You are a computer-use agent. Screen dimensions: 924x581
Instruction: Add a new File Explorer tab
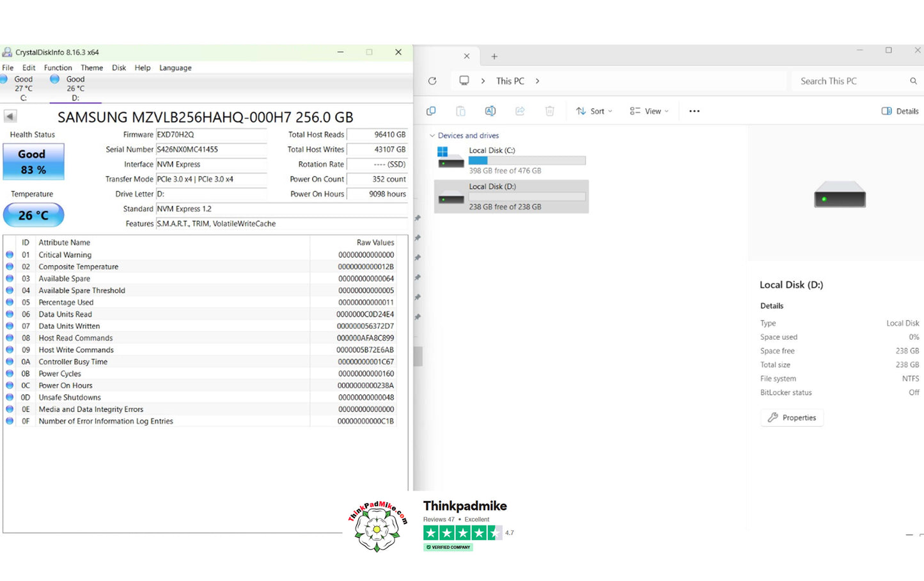pos(494,56)
